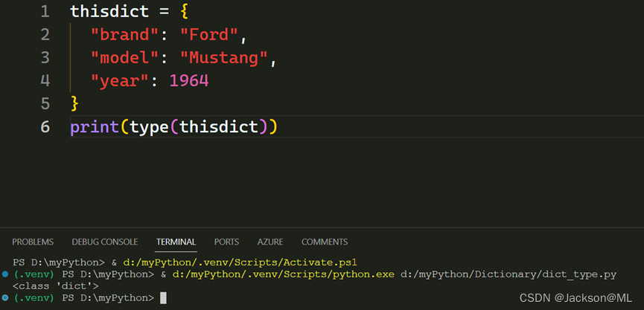Viewport: 644px width, 310px height.
Task: Switch to the COMMENTS tab
Action: coord(324,242)
